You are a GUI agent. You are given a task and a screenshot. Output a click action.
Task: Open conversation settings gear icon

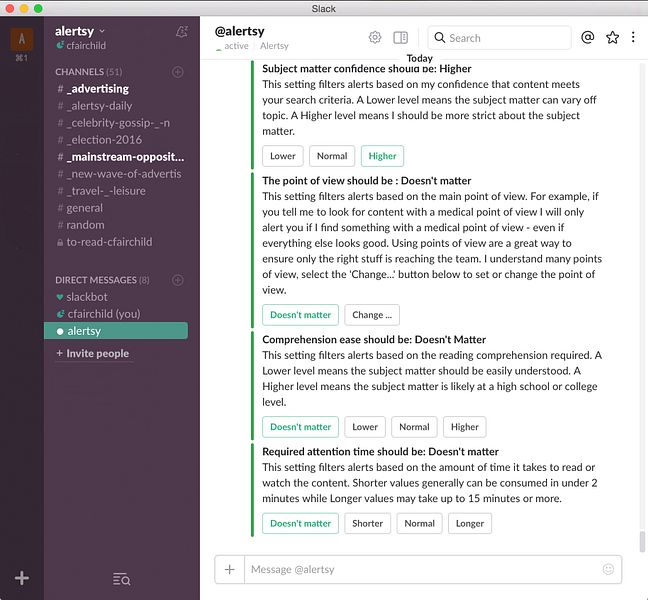375,38
